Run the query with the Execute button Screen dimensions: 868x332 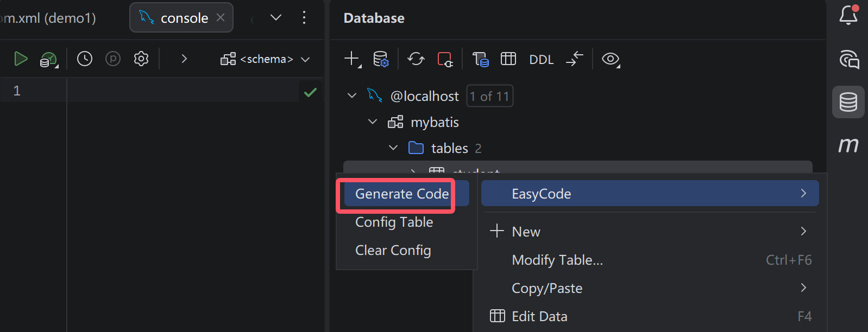[21, 59]
